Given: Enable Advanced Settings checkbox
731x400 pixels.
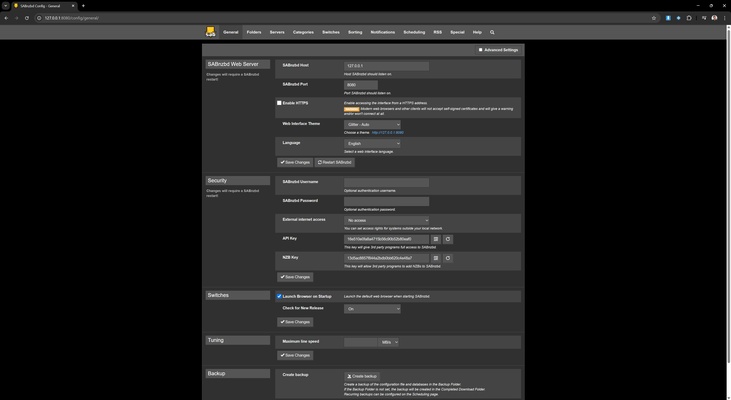Looking at the screenshot, I should point(480,50).
